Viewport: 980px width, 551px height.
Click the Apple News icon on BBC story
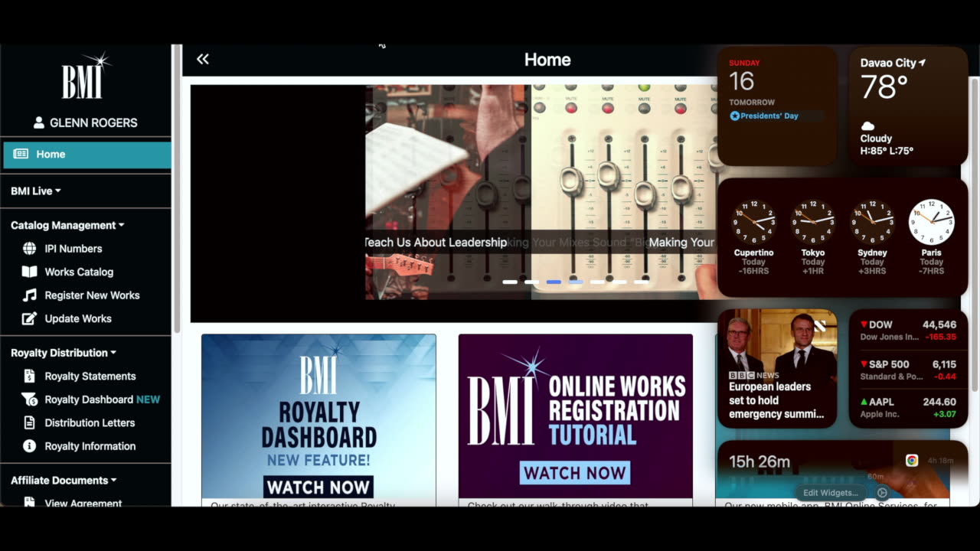point(820,326)
